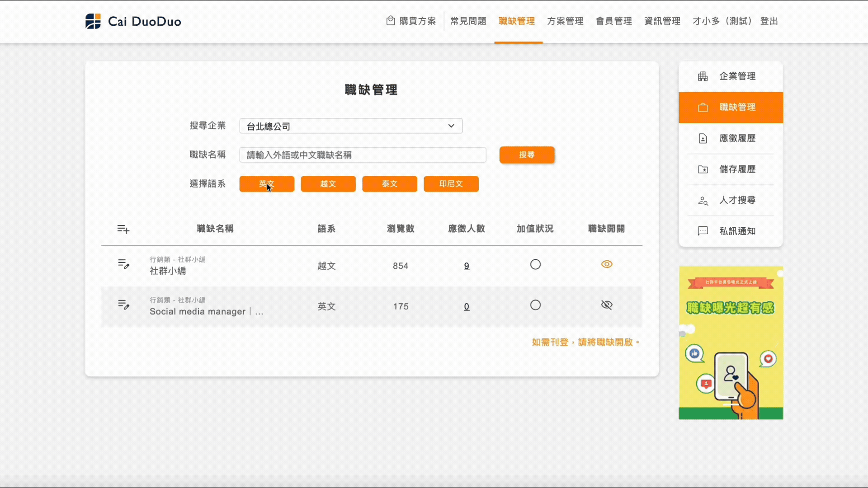This screenshot has height=488, width=868.
Task: Open 應徵履歷 document icon in sidebar
Action: pyautogui.click(x=703, y=138)
